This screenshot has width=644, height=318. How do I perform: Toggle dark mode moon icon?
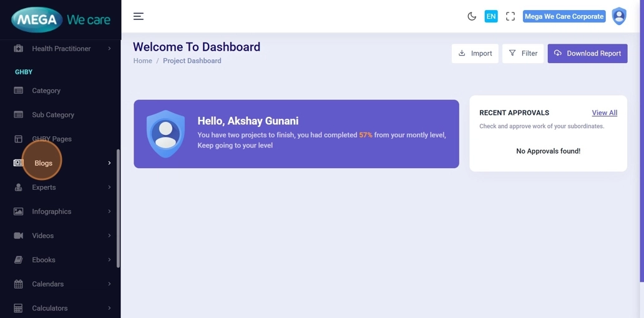pos(472,16)
